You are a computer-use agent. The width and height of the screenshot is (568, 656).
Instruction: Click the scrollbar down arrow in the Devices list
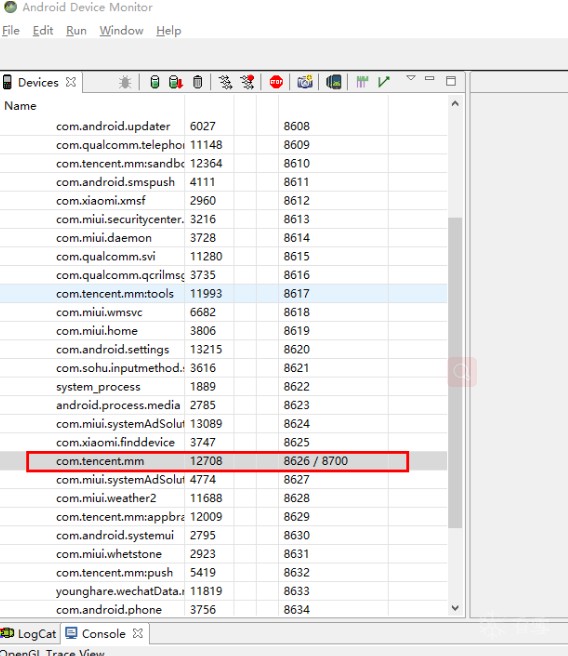pyautogui.click(x=455, y=607)
